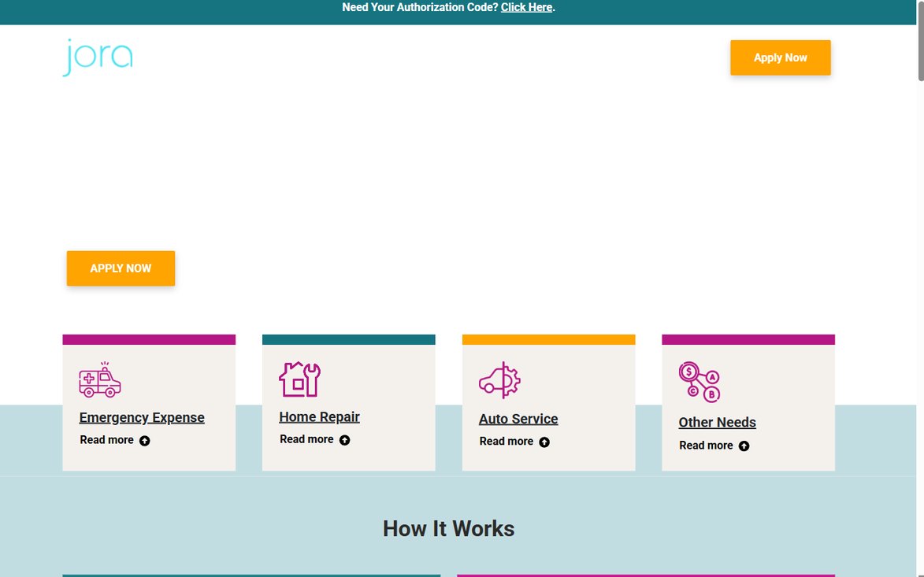Click arrow icon beside Auto Service Read more
The height and width of the screenshot is (577, 924).
coord(544,442)
